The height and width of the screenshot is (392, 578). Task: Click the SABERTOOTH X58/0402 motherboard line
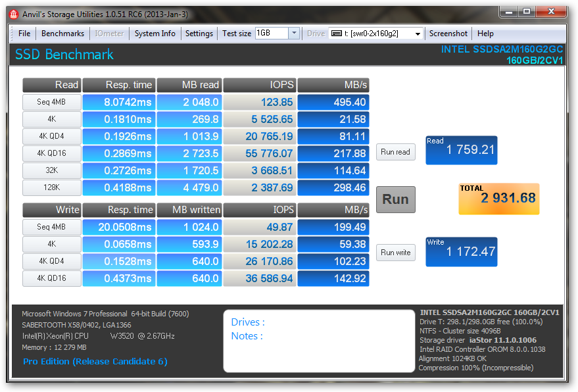click(x=76, y=325)
